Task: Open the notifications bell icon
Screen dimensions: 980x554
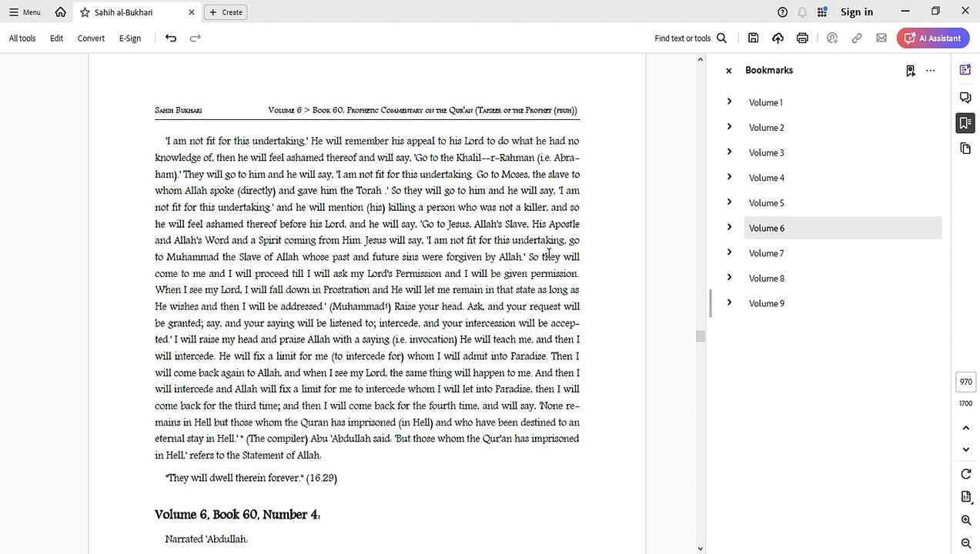Action: [802, 12]
